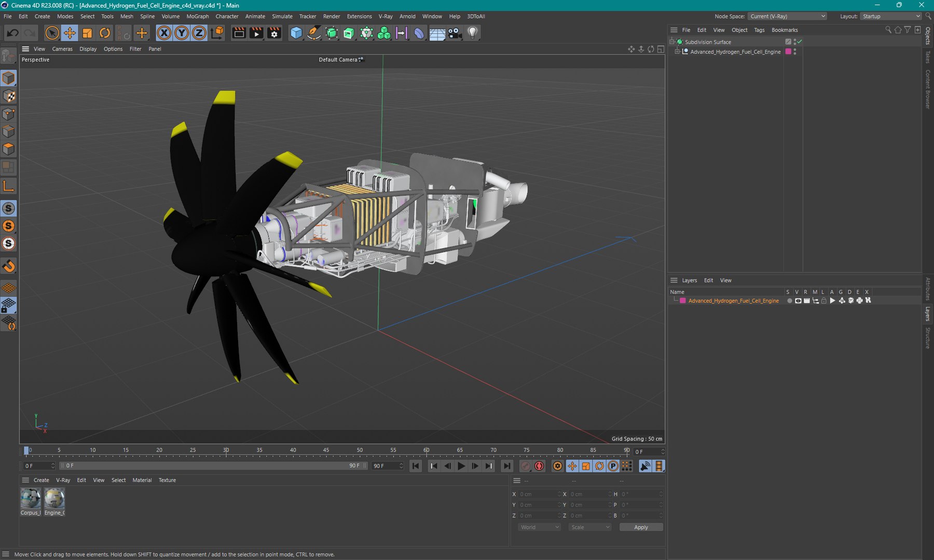
Task: Play the animation forward
Action: click(461, 466)
